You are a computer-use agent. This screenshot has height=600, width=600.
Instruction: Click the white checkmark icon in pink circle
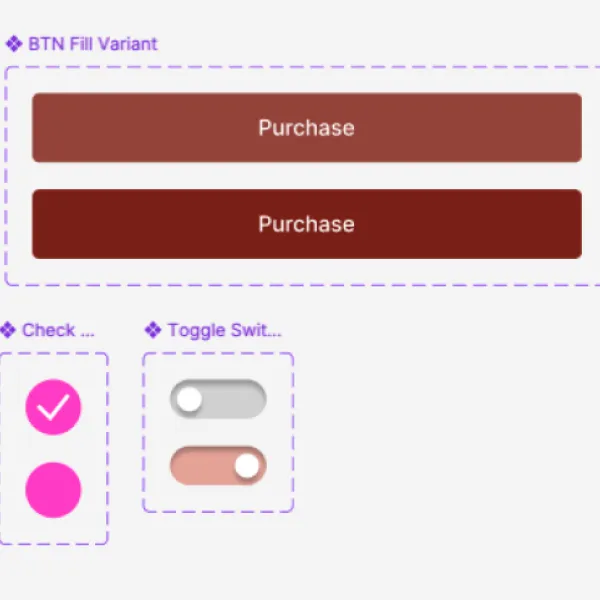coord(53,407)
